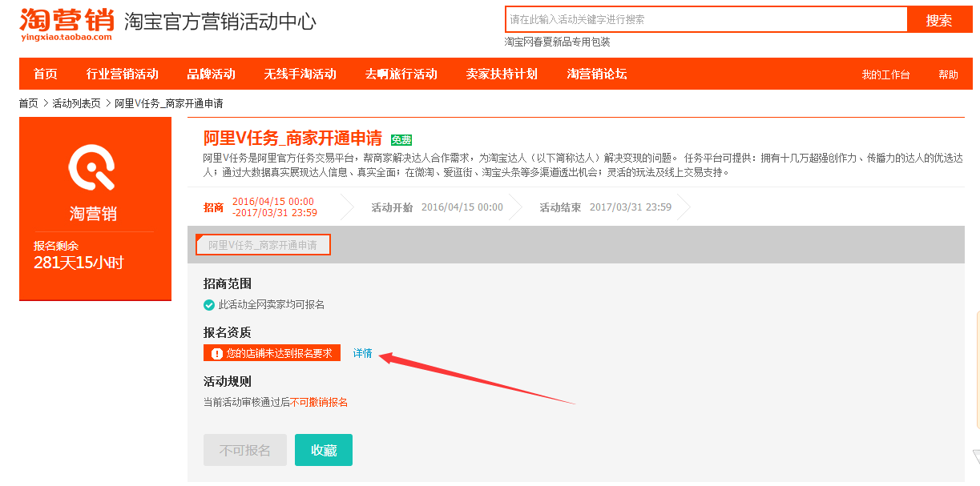The image size is (980, 486).
Task: Click the 不可撤销报名 rule text
Action: [x=319, y=402]
